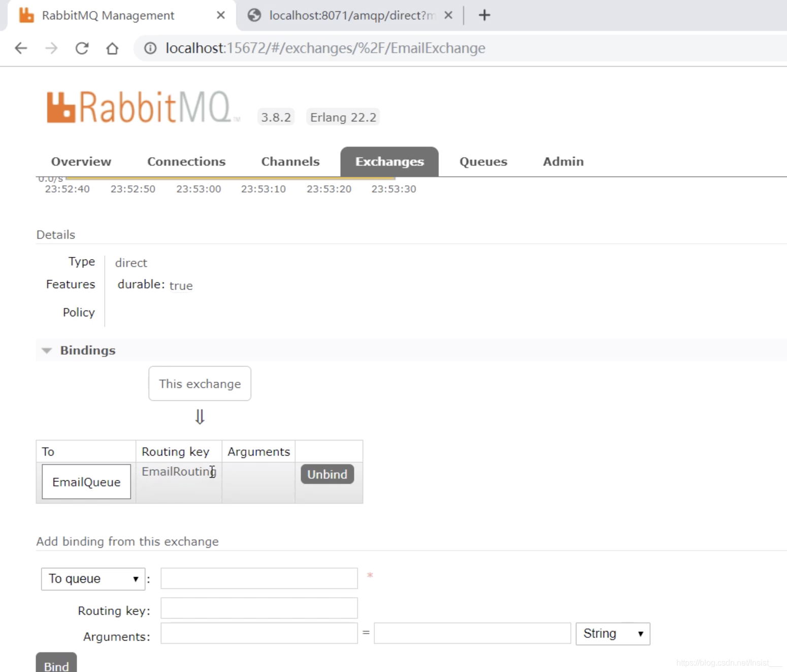The height and width of the screenshot is (672, 787).
Task: Click the durable 'true' feature value
Action: [x=181, y=286]
